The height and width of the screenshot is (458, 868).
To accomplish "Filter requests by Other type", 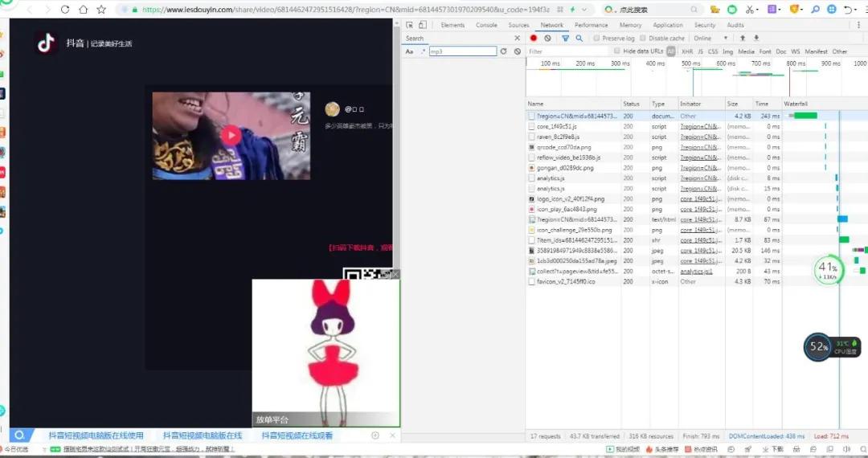I will tap(840, 51).
